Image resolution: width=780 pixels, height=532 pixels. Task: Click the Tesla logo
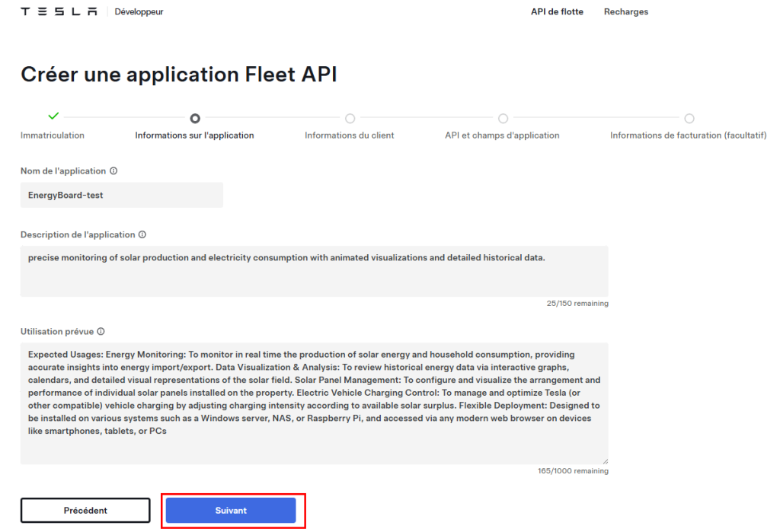pyautogui.click(x=59, y=11)
